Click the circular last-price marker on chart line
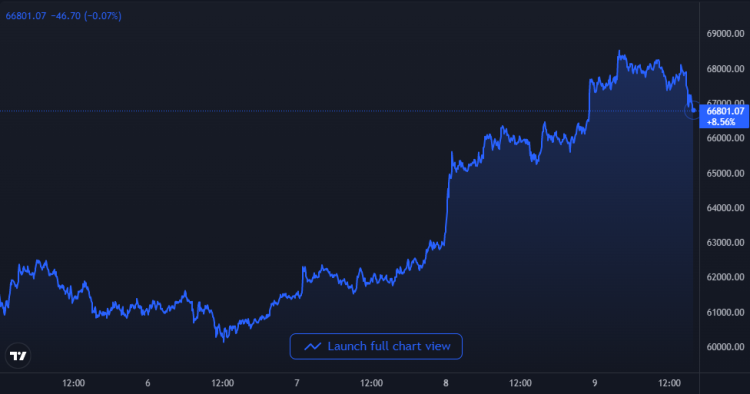Screen dimensions: 750x394 (x=693, y=110)
